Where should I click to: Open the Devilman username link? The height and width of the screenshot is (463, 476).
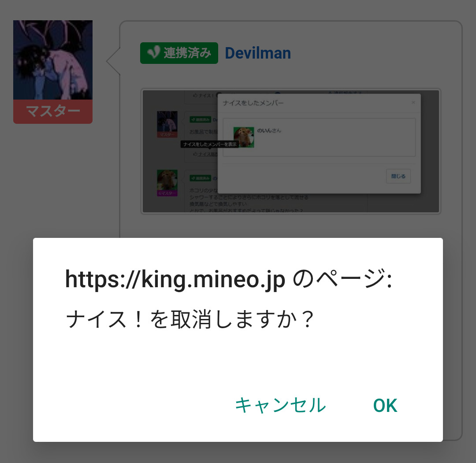(258, 53)
